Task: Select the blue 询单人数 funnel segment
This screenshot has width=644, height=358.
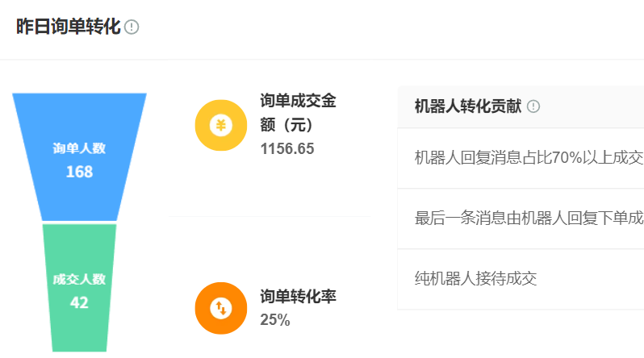Action: click(79, 157)
